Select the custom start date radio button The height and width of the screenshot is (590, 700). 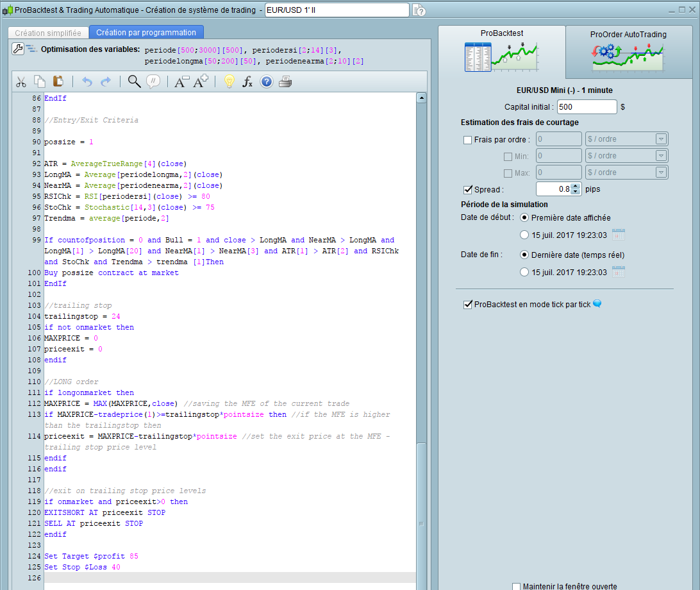point(525,234)
